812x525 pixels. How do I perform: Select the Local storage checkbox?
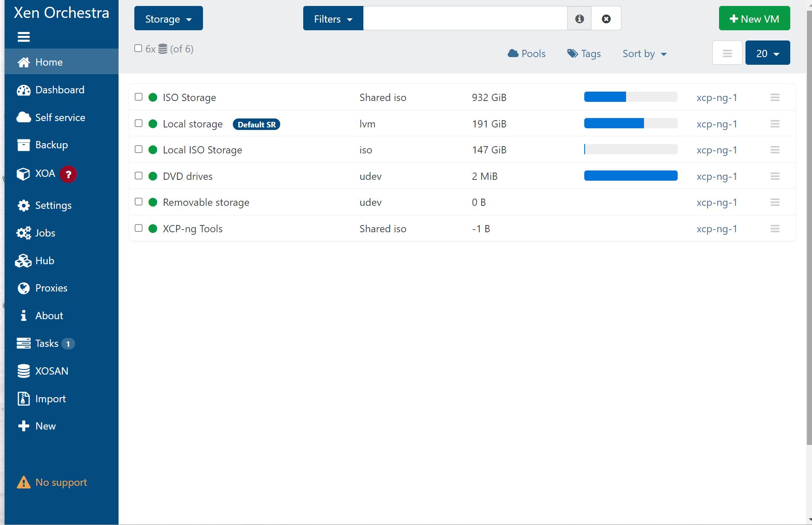coord(139,124)
